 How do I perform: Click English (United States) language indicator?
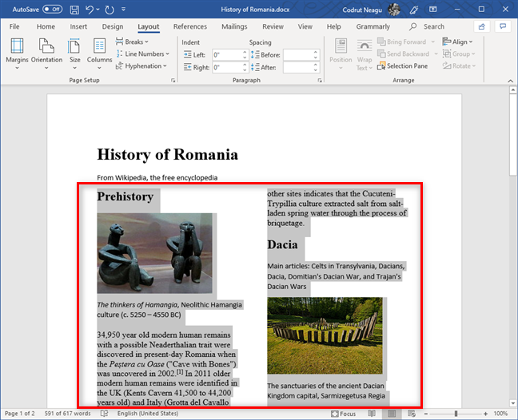[x=148, y=414]
